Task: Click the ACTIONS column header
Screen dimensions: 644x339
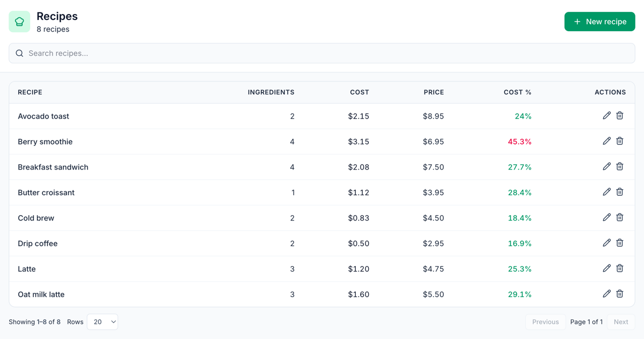Action: [x=610, y=92]
